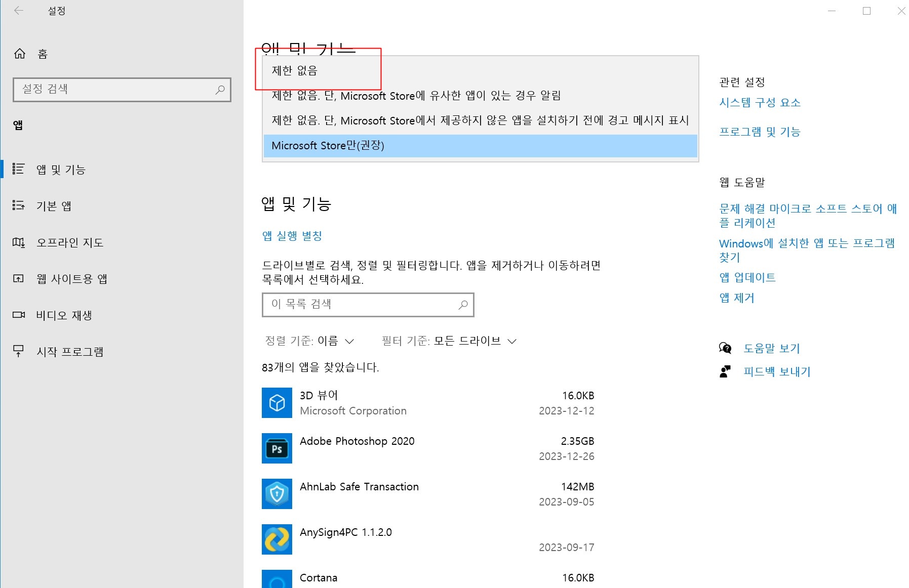
Task: Click the AnySign4PC app icon
Action: (x=277, y=539)
